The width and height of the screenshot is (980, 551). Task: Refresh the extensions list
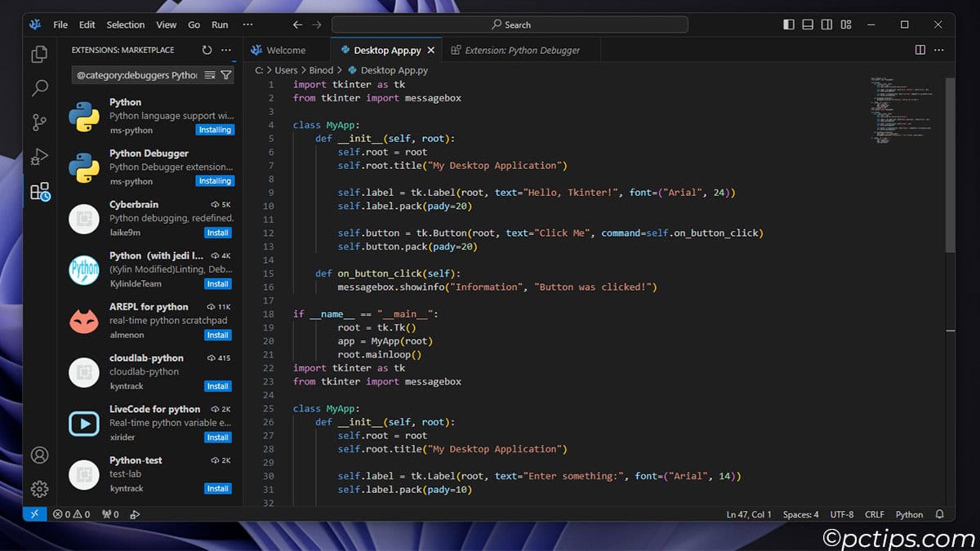point(208,49)
